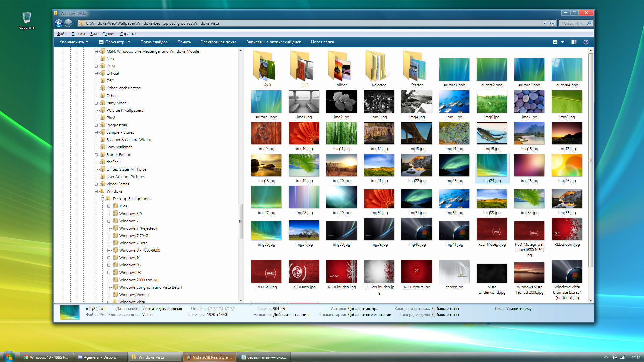
Task: Click the search input field
Action: coord(573,23)
